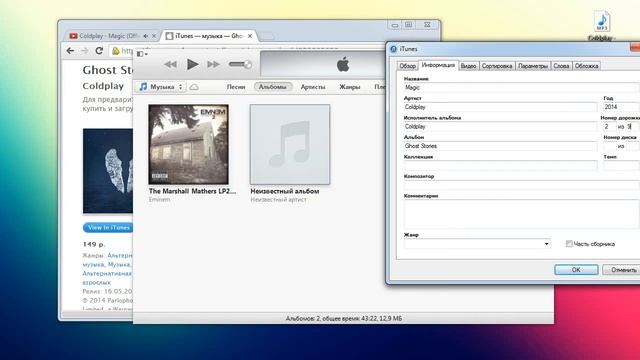Click the Название field containing Magic
Viewport: 640px width, 360px height.
pos(521,87)
